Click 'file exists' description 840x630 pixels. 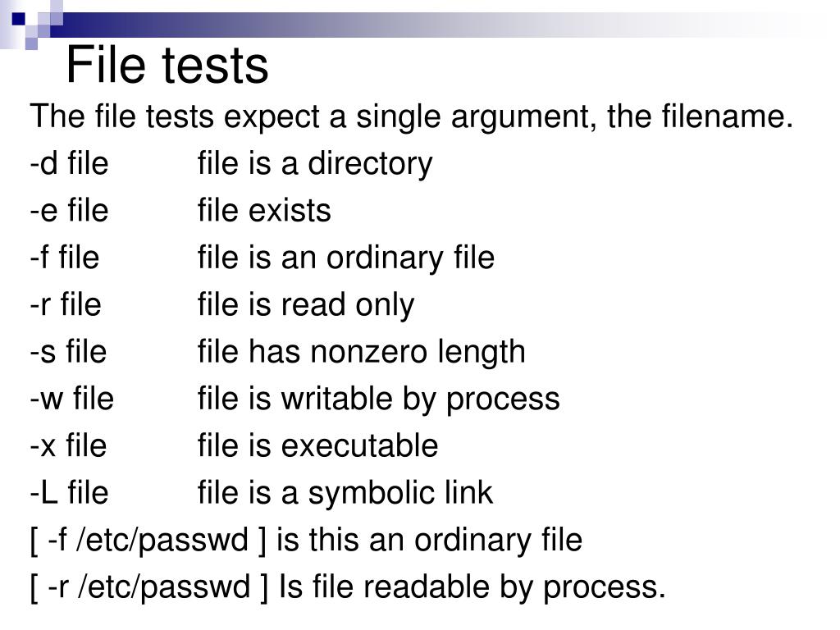tap(265, 211)
